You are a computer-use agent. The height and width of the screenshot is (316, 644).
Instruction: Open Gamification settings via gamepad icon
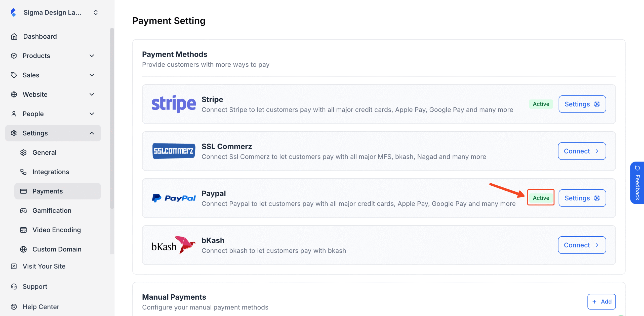pyautogui.click(x=23, y=210)
